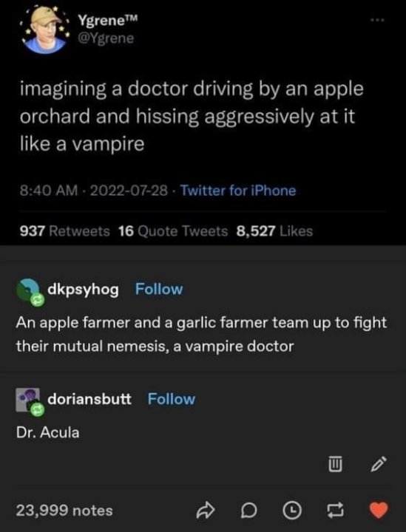
Task: Toggle the red heart like icon
Action: [378, 510]
